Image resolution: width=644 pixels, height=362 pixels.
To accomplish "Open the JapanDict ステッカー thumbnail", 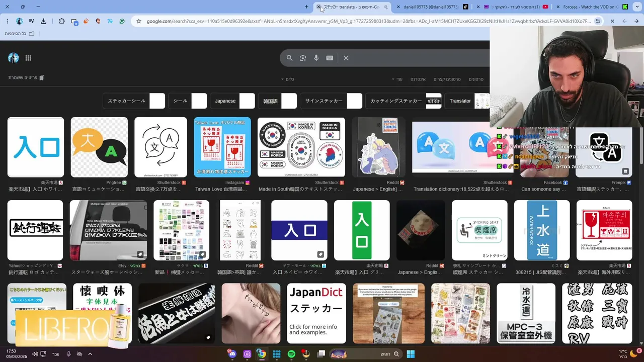I will tap(316, 313).
